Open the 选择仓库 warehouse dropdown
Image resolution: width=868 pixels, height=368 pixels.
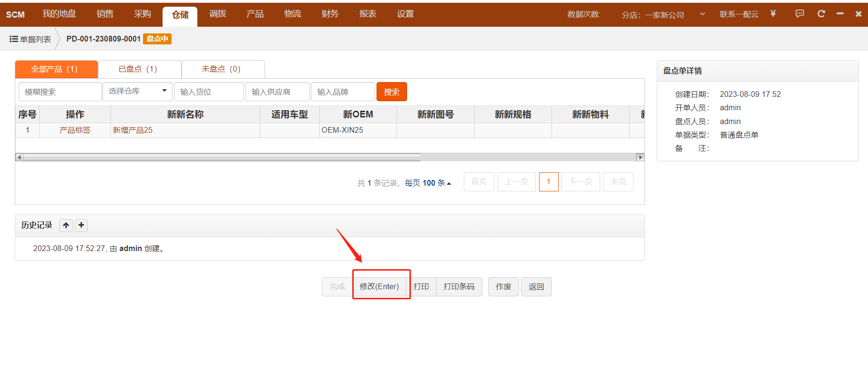137,92
